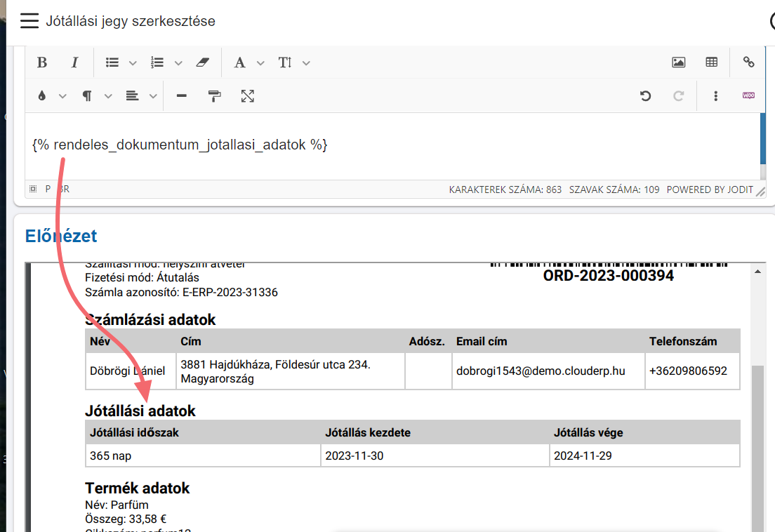Apply italic formatting
The width and height of the screenshot is (775, 532).
point(74,62)
